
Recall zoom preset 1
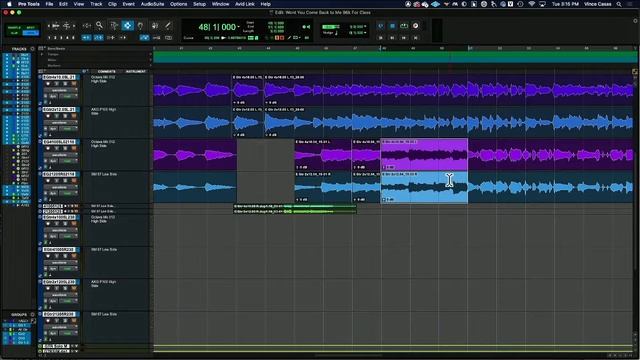pyautogui.click(x=49, y=38)
